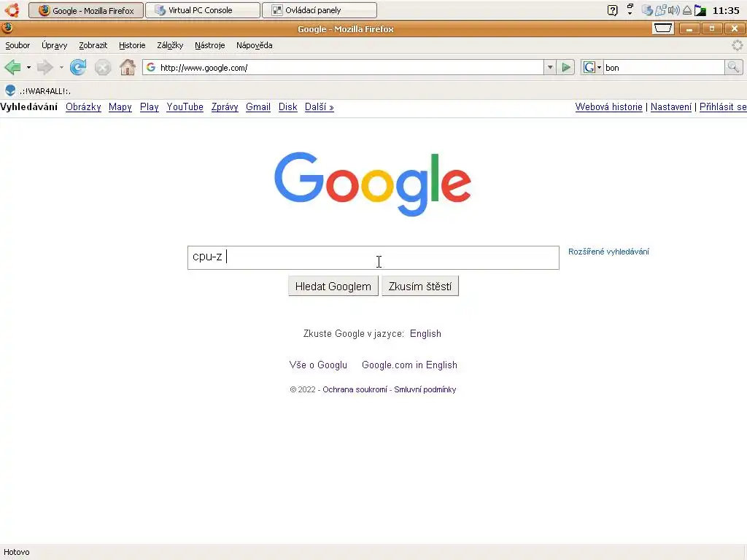Click the Hotovo status bar text
Viewport: 747px width, 560px height.
(17, 552)
